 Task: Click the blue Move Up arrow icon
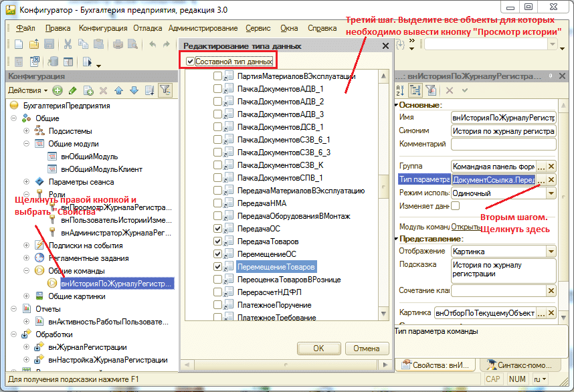119,90
